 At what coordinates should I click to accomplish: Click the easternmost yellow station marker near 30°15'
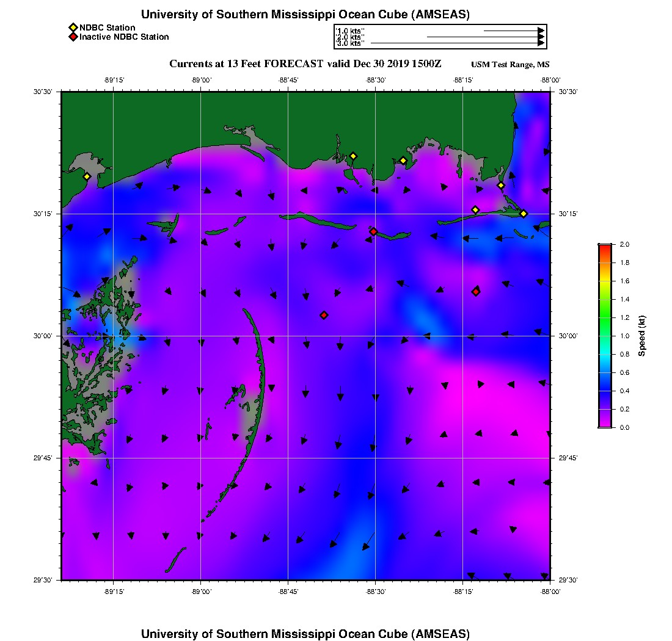coord(524,214)
